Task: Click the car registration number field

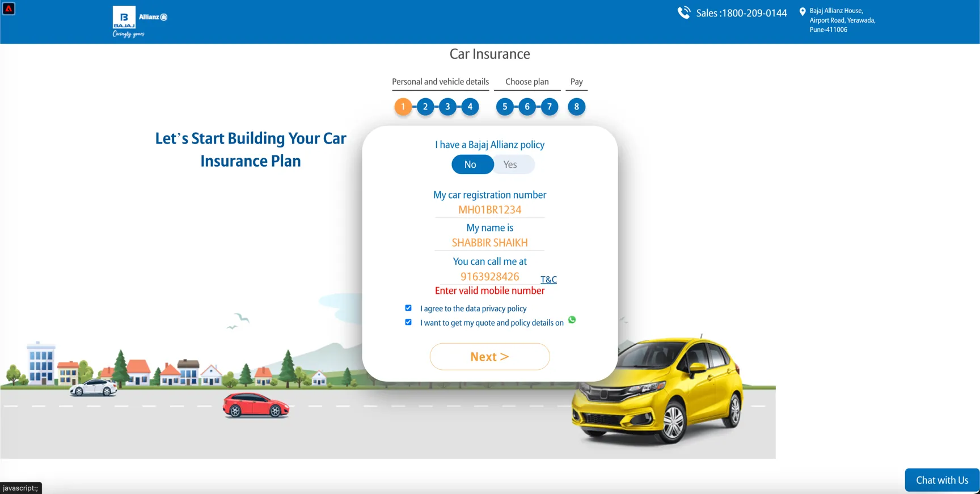Action: 490,210
